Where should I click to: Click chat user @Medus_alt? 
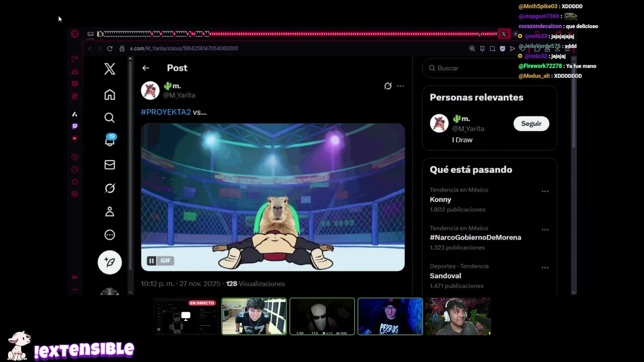534,76
